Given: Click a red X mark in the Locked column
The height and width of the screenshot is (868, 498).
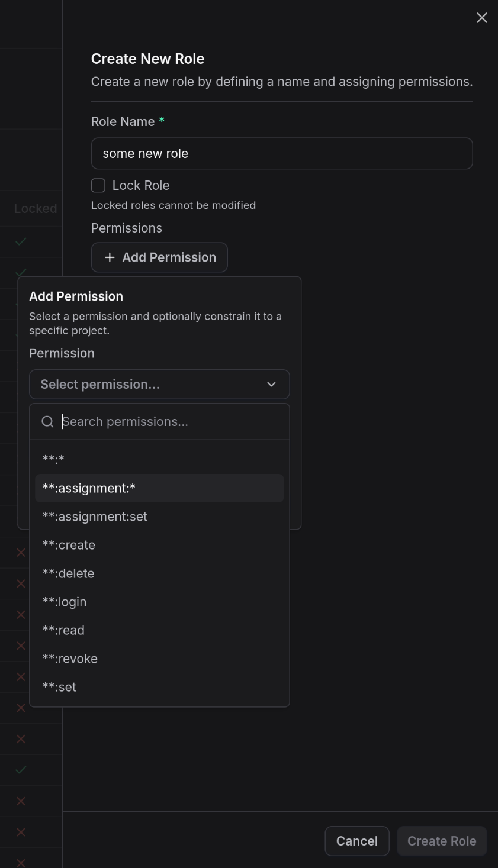Looking at the screenshot, I should coord(20,552).
